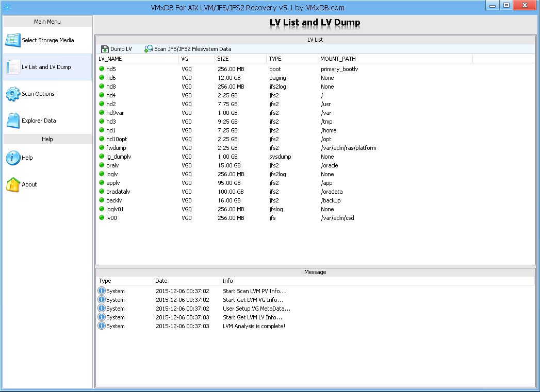
Task: Click the Dump LV toolbar icon
Action: pyautogui.click(x=105, y=49)
